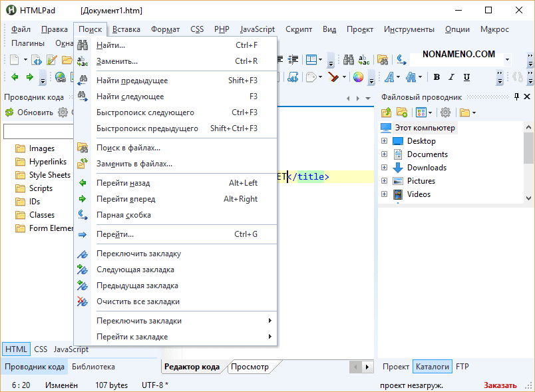
Task: Click the go up folder icon
Action: pyautogui.click(x=386, y=112)
